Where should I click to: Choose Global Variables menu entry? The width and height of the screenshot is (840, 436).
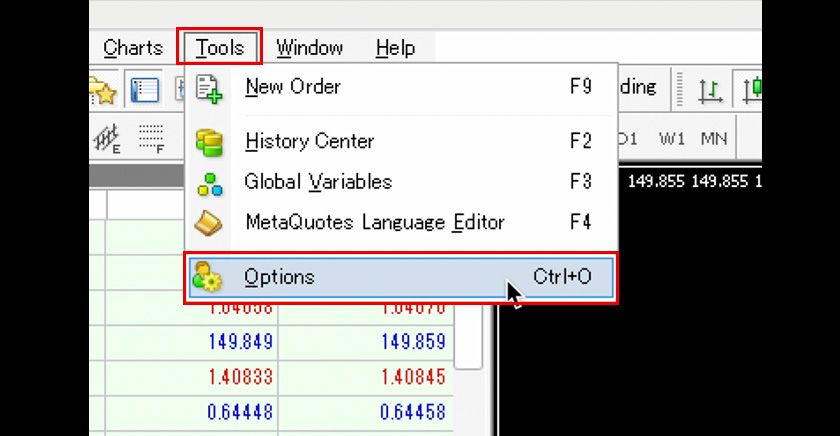(401, 182)
